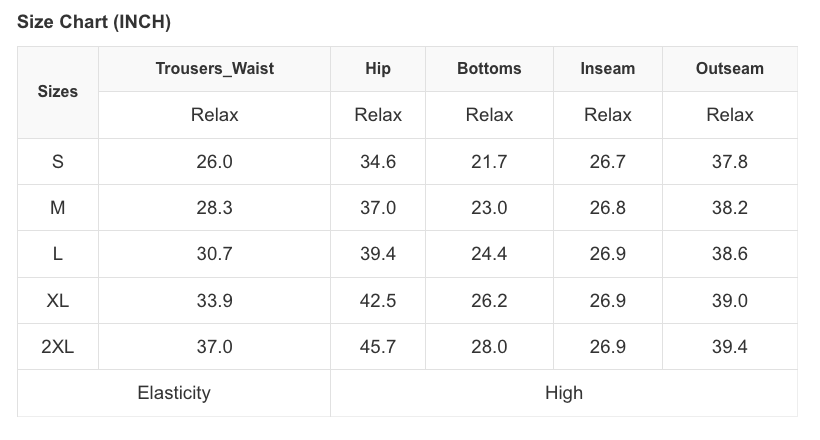This screenshot has width=820, height=440.
Task: Click the Trousers_Waist column header
Action: [x=214, y=69]
